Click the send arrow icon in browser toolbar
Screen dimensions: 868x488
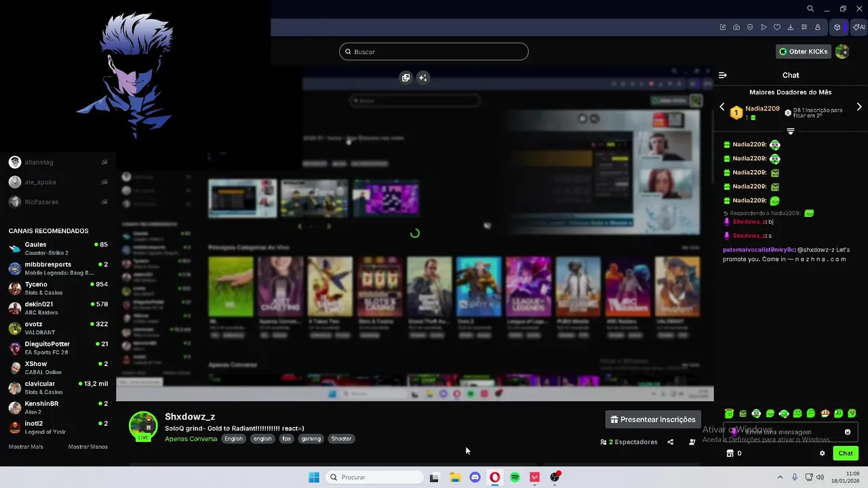[764, 27]
